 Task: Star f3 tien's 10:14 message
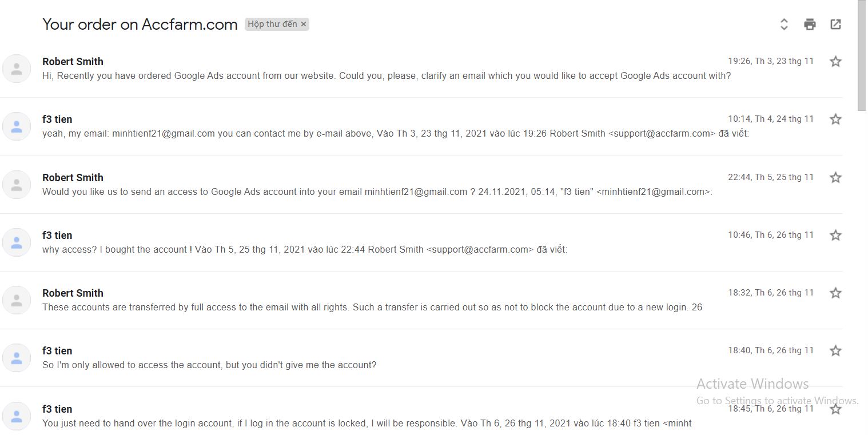pyautogui.click(x=835, y=119)
